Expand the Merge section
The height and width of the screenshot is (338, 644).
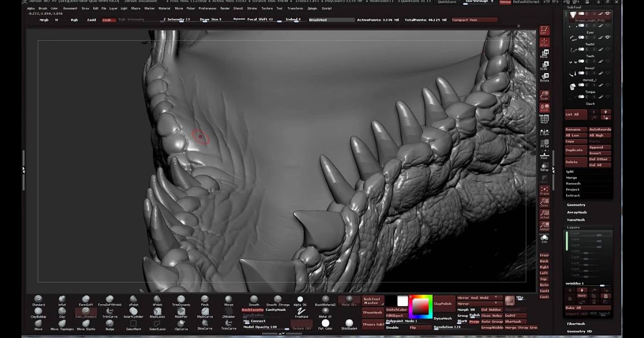pos(571,178)
